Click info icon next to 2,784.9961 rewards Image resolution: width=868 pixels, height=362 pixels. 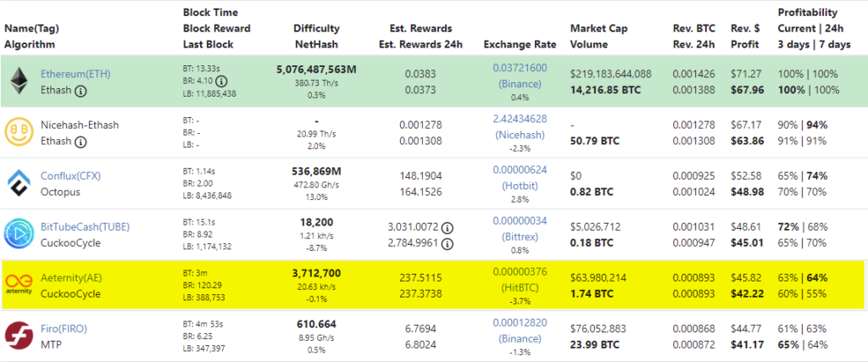pyautogui.click(x=448, y=242)
